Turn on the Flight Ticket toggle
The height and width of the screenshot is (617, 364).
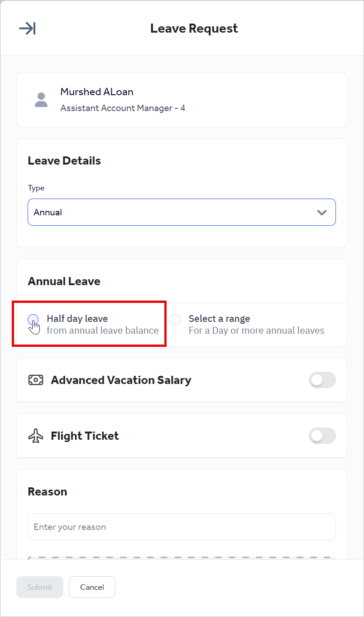pyautogui.click(x=322, y=436)
